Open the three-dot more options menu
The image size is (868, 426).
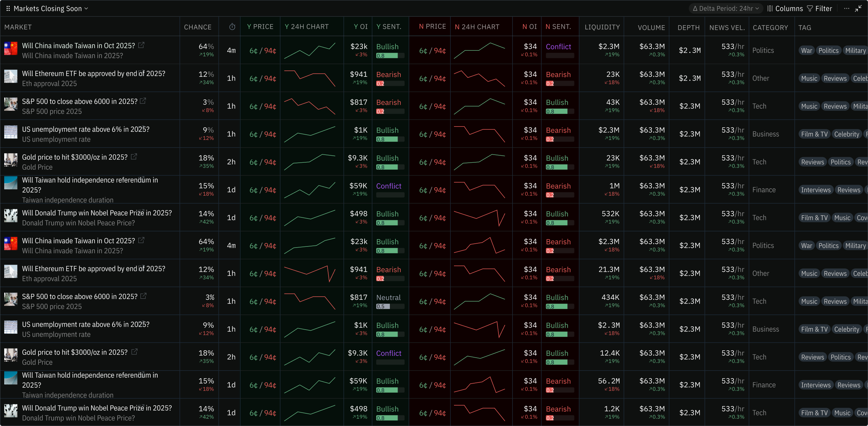pos(846,8)
